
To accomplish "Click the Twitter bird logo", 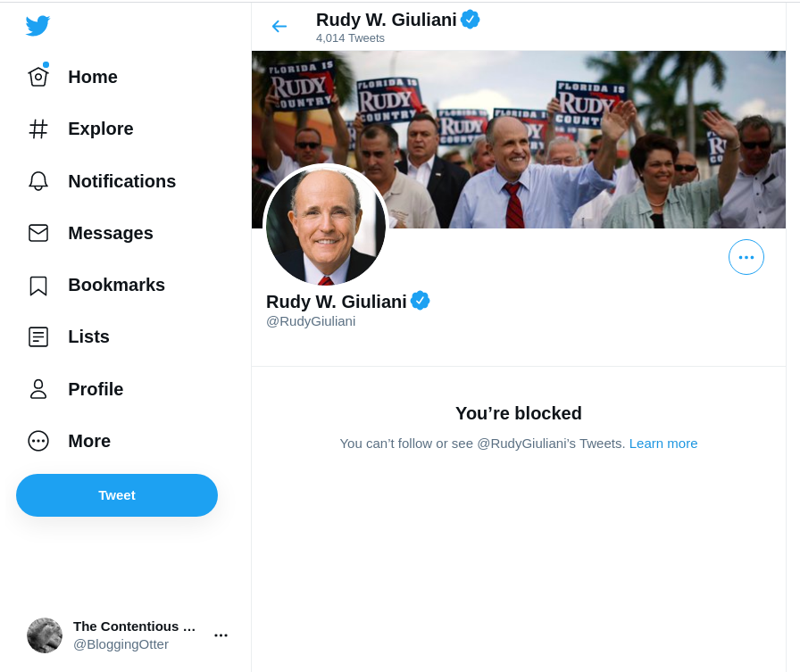I will click(x=37, y=26).
